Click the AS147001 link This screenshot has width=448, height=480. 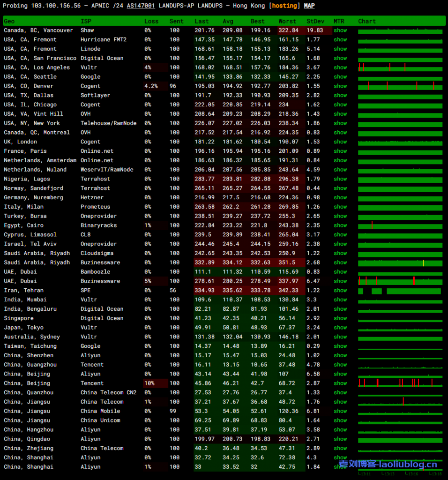pos(141,6)
